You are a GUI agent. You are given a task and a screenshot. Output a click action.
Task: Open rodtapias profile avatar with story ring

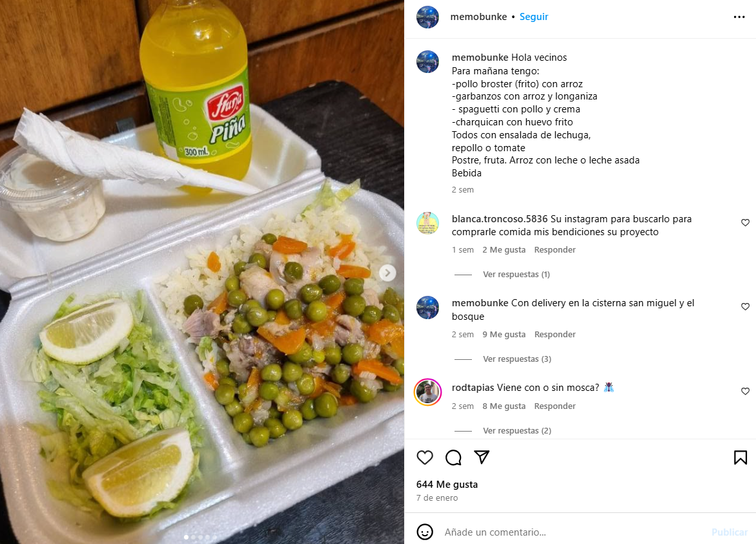point(427,392)
